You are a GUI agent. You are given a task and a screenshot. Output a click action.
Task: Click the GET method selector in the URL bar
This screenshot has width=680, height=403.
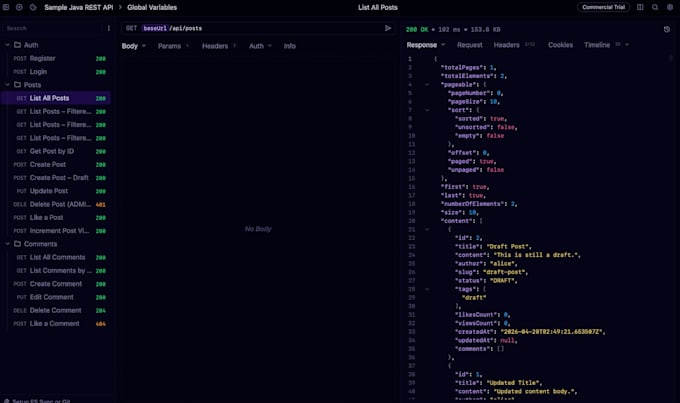pyautogui.click(x=131, y=28)
